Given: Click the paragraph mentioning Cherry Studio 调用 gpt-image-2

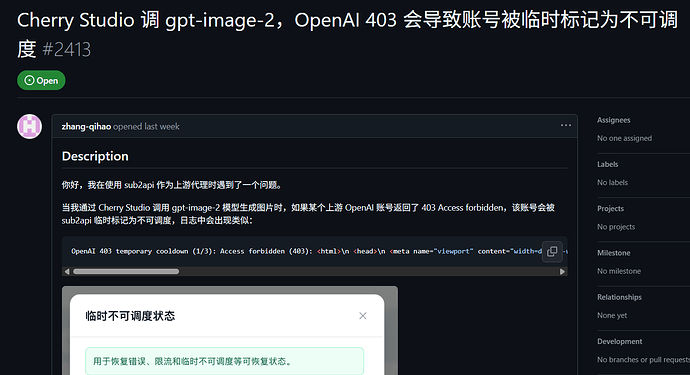Looking at the screenshot, I should 308,214.
